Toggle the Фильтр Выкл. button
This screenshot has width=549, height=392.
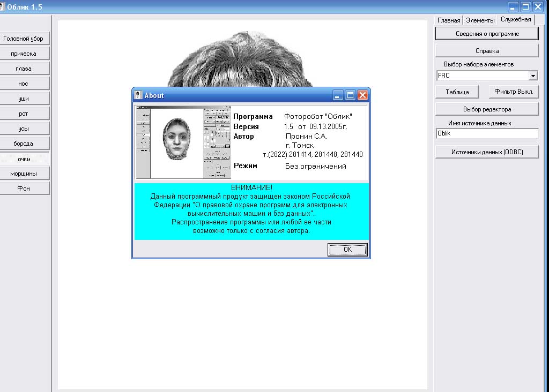click(513, 92)
